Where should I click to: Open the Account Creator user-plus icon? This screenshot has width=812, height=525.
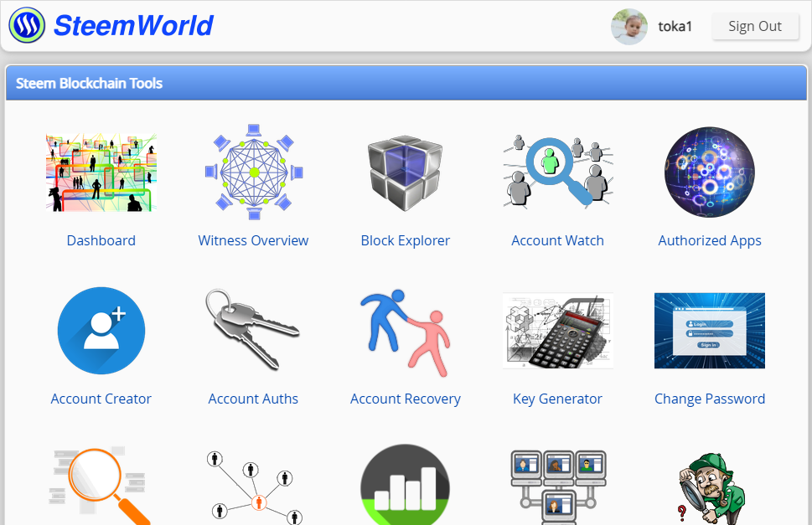pos(101,331)
